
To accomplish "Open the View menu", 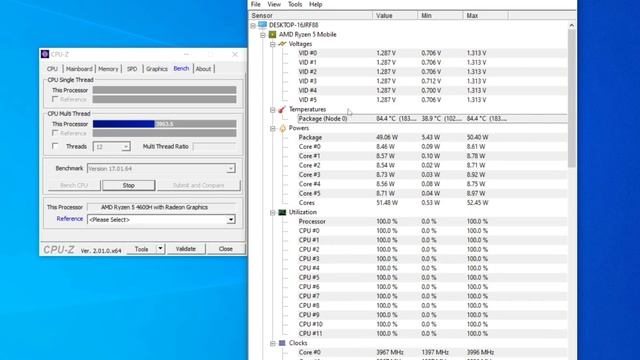I will [274, 4].
